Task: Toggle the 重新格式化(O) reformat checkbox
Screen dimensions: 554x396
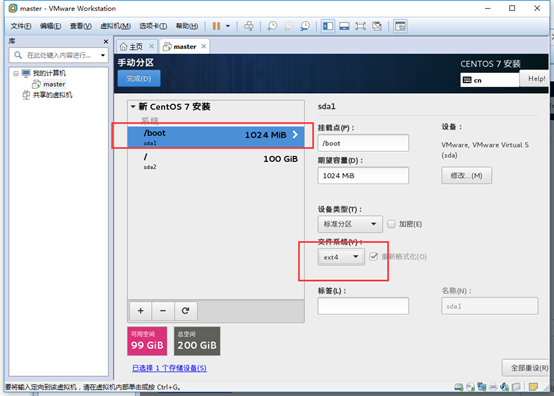Action: (x=373, y=256)
